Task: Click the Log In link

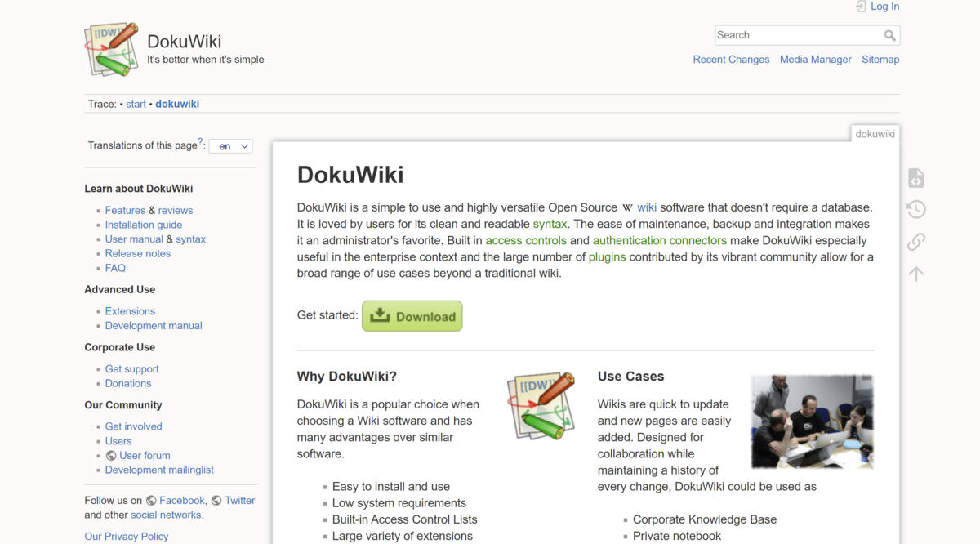Action: click(884, 7)
